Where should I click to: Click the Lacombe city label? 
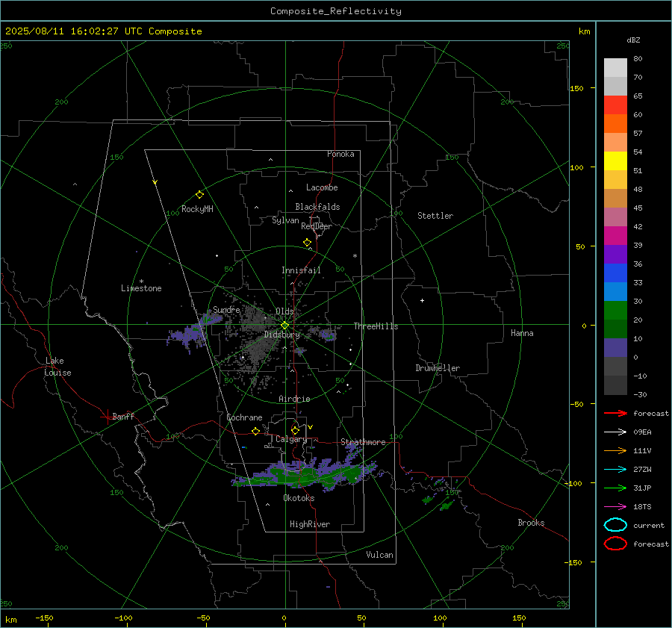pyautogui.click(x=322, y=187)
